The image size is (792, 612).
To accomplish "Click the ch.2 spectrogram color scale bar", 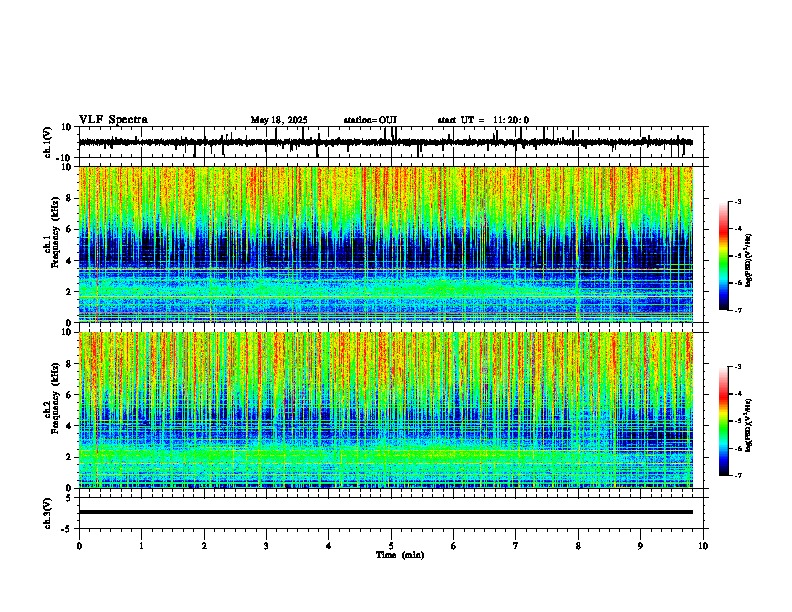I will [x=723, y=421].
